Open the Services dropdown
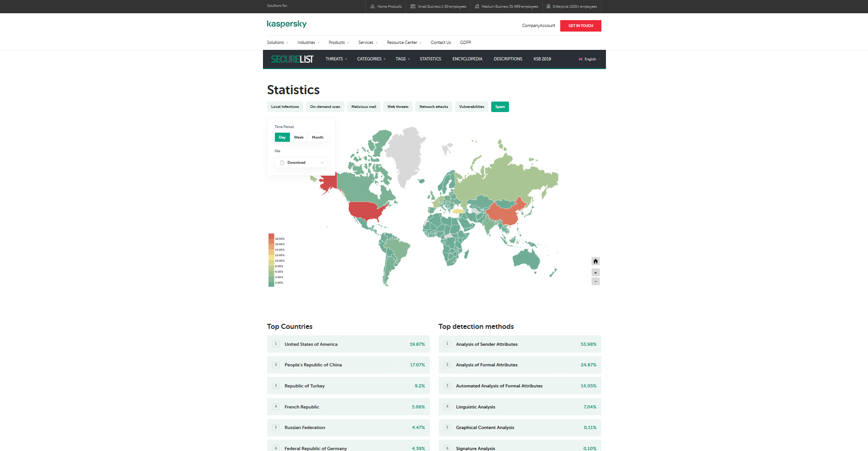Viewport: 868px width, 451px height. tap(368, 43)
